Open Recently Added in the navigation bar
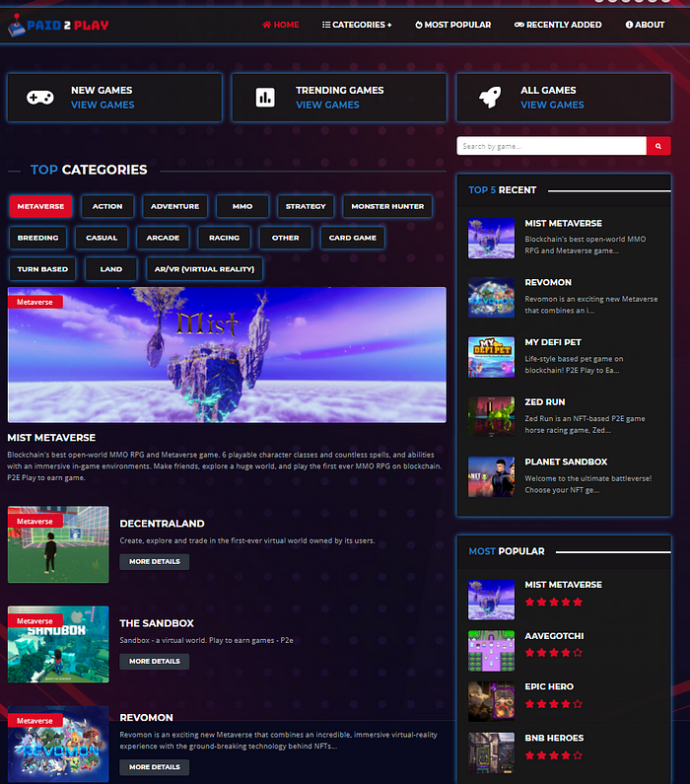690x784 pixels. (x=558, y=25)
